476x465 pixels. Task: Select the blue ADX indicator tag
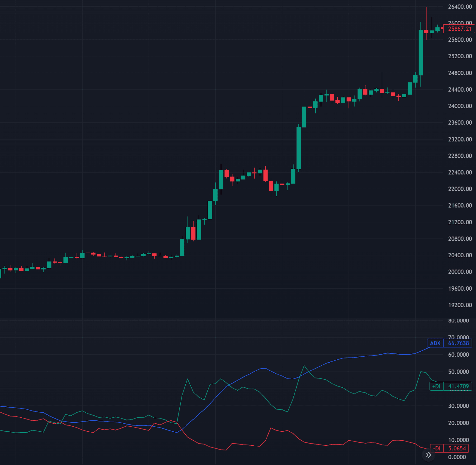tap(435, 343)
